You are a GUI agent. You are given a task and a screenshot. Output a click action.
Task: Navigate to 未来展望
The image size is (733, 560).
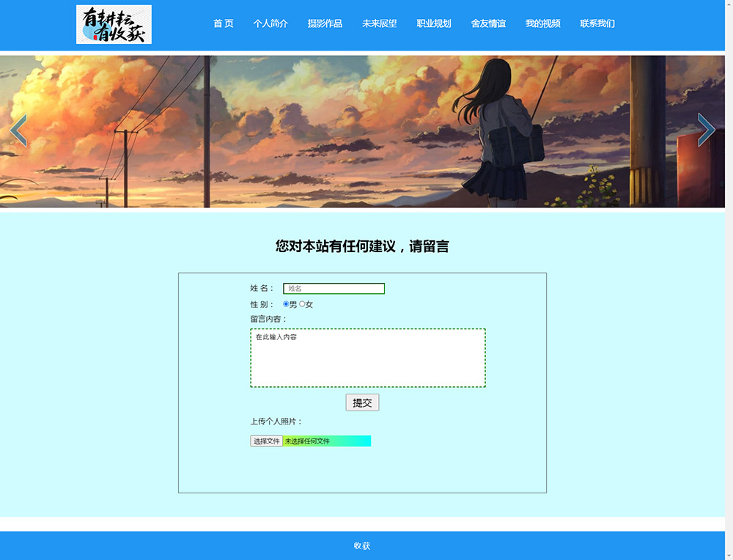[x=379, y=23]
